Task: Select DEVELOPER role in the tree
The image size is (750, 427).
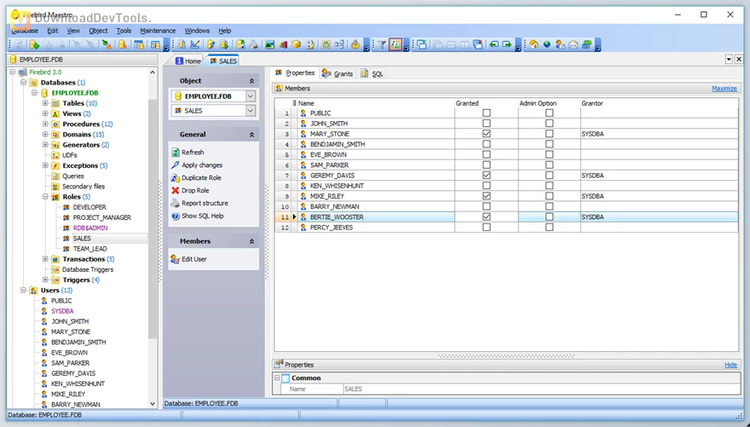Action: 89,207
